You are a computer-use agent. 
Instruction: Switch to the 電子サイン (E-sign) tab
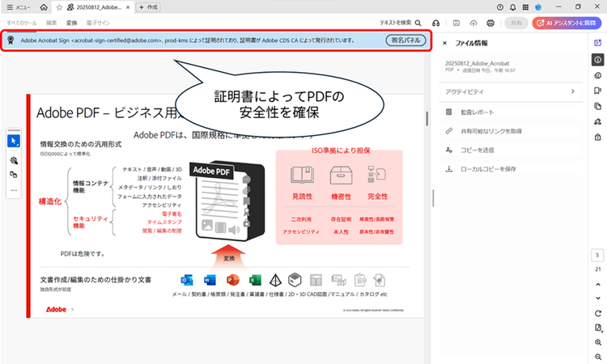coord(98,23)
